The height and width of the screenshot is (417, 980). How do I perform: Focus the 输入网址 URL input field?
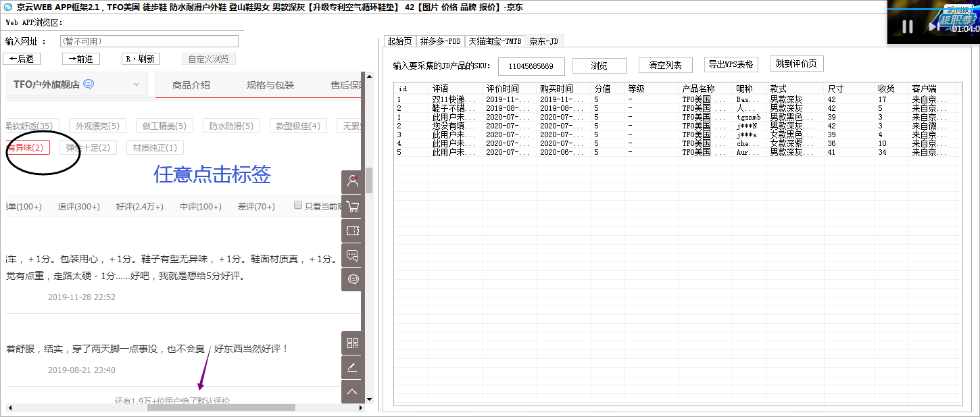point(148,41)
